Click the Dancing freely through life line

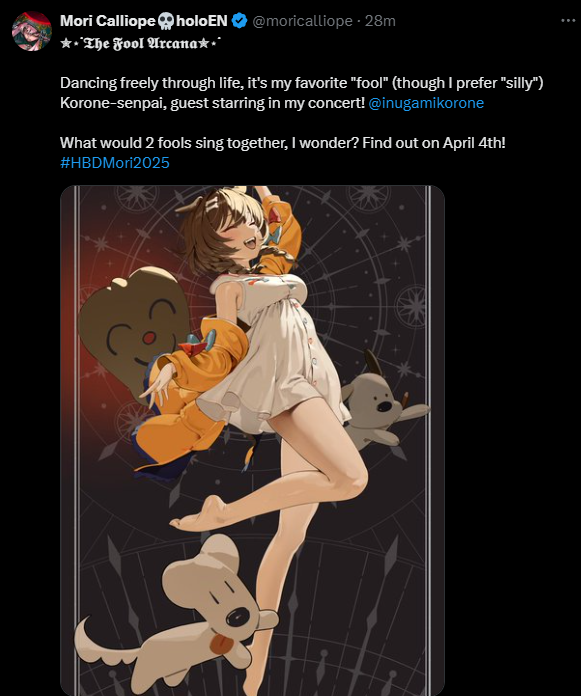pyautogui.click(x=301, y=83)
